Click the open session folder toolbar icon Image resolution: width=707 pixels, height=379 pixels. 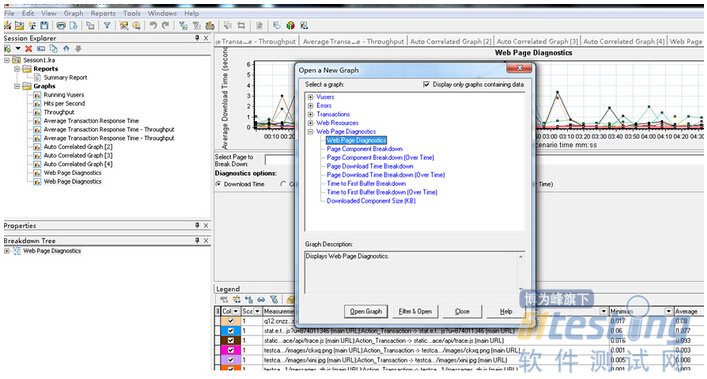19,26
